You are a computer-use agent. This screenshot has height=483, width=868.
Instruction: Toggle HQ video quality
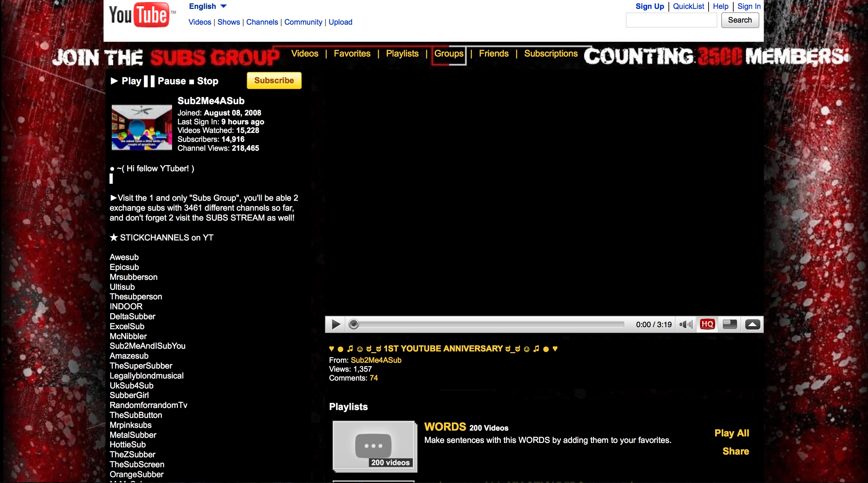pyautogui.click(x=707, y=324)
